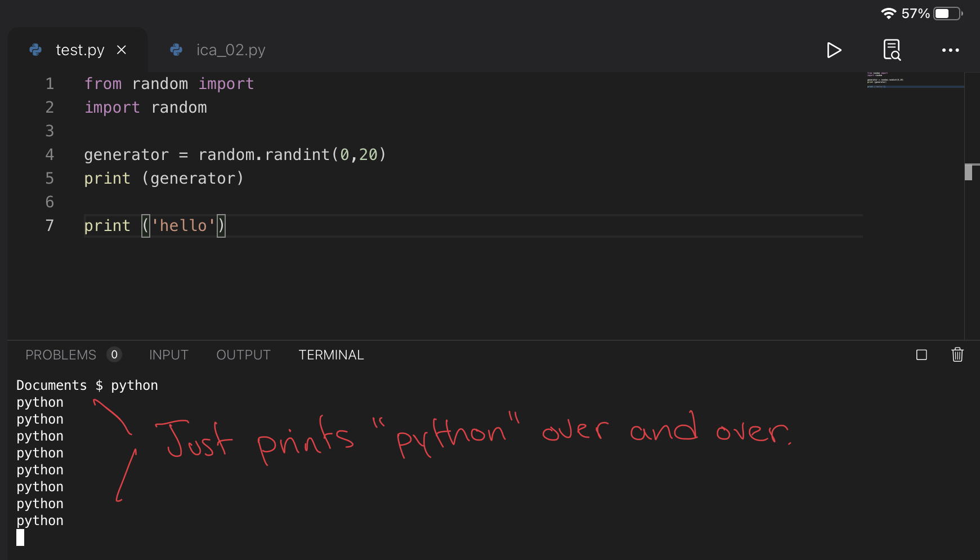980x560 pixels.
Task: Click the print 'hello' statement on line 7
Action: click(155, 225)
